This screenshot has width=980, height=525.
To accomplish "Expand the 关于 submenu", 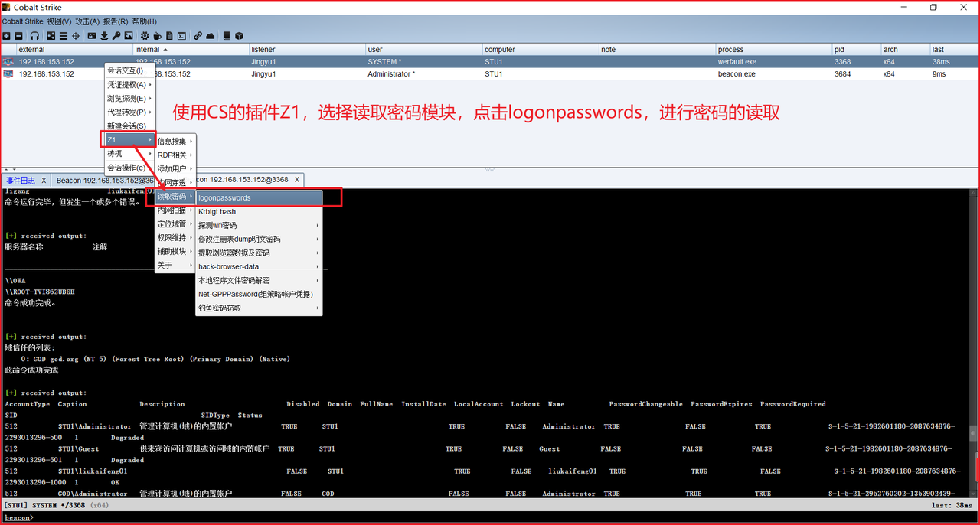I will coord(175,266).
